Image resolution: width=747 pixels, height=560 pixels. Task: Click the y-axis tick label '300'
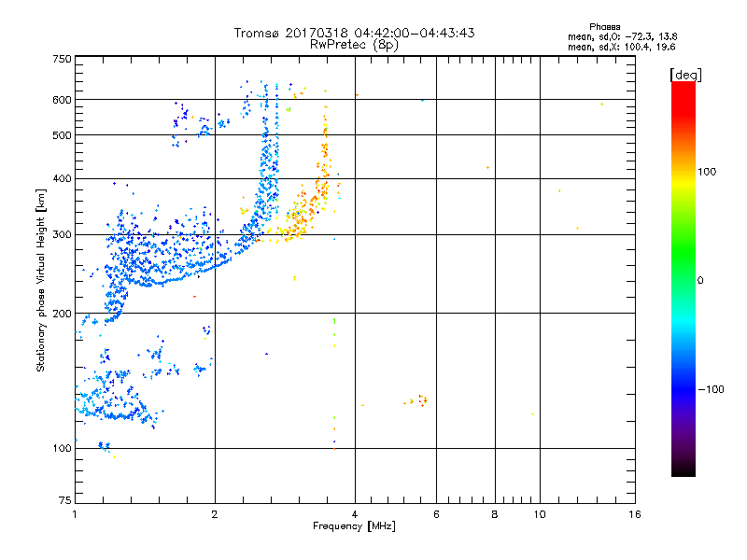(62, 235)
